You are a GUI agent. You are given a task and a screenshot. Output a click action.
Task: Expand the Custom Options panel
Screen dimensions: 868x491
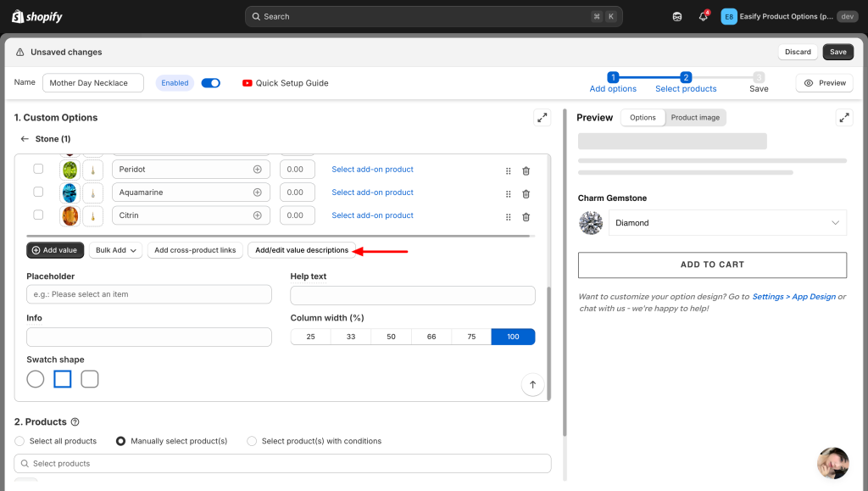542,118
